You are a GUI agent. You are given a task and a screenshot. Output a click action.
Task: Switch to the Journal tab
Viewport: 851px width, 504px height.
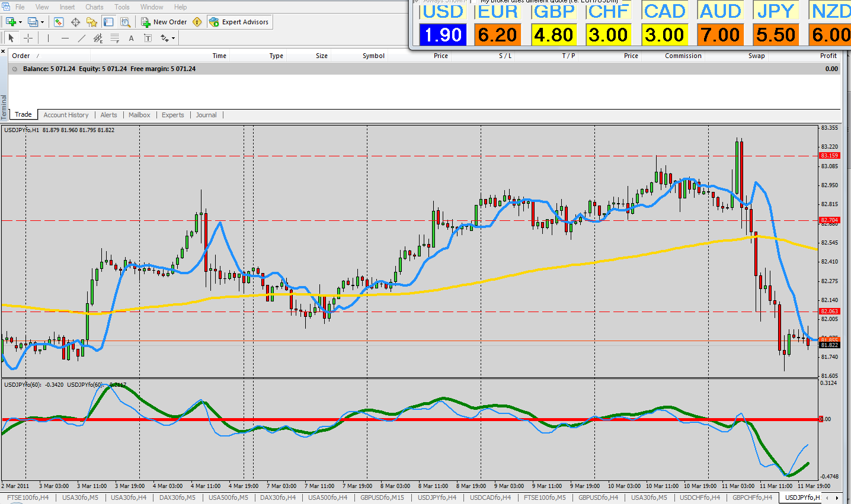(x=206, y=115)
